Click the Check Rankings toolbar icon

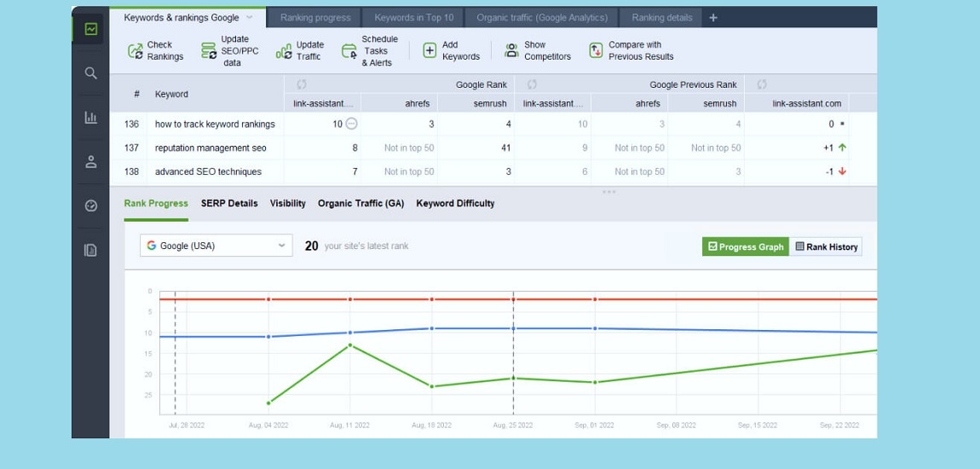click(x=135, y=51)
